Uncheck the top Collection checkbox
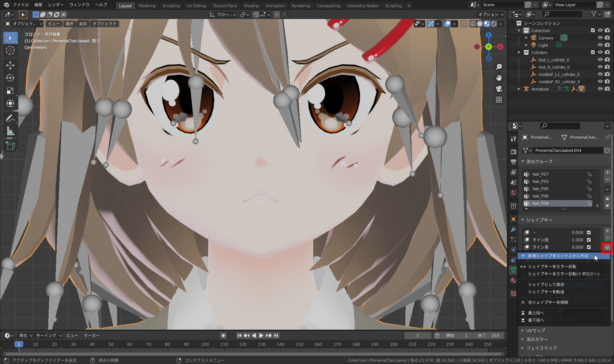The width and height of the screenshot is (614, 364). [593, 31]
